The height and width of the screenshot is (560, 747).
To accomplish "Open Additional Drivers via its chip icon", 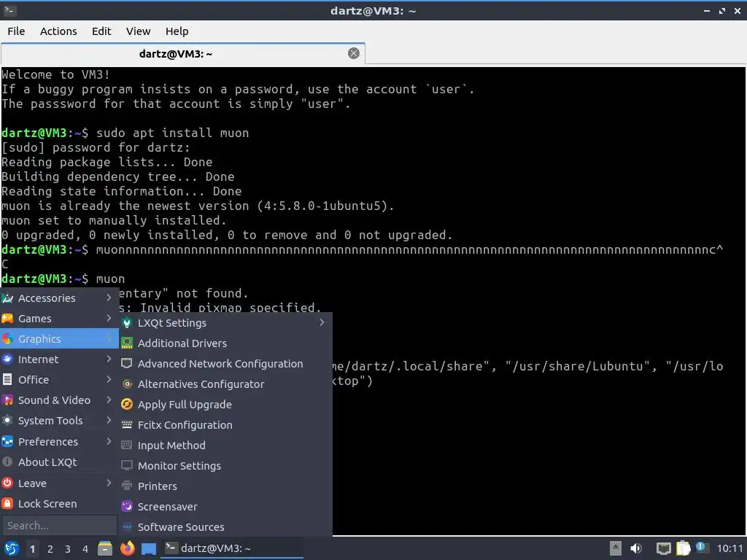I will click(127, 343).
